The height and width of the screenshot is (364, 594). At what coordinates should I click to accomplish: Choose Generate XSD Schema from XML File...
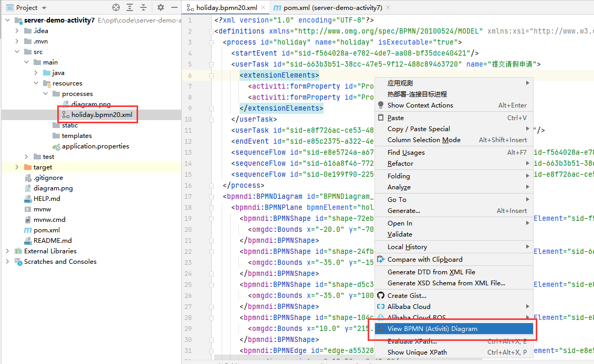click(x=454, y=283)
